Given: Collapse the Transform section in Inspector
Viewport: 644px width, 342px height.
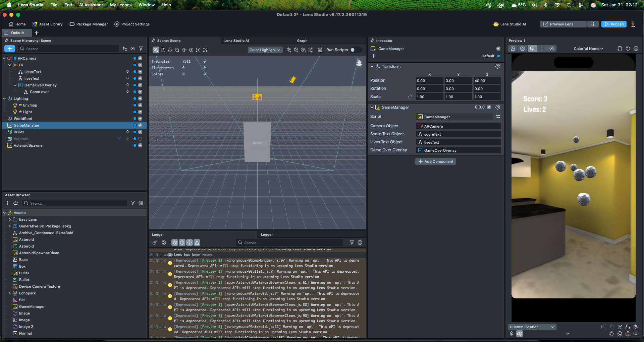Looking at the screenshot, I should (372, 67).
